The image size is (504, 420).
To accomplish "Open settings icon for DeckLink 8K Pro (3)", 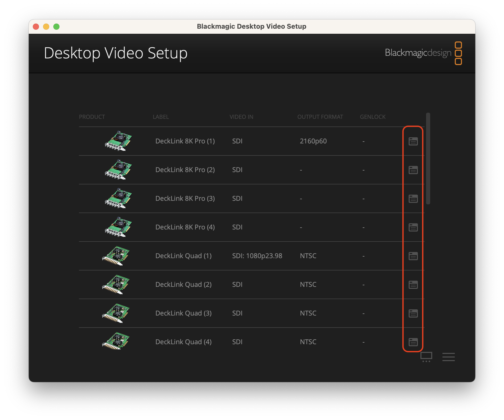I will click(413, 198).
